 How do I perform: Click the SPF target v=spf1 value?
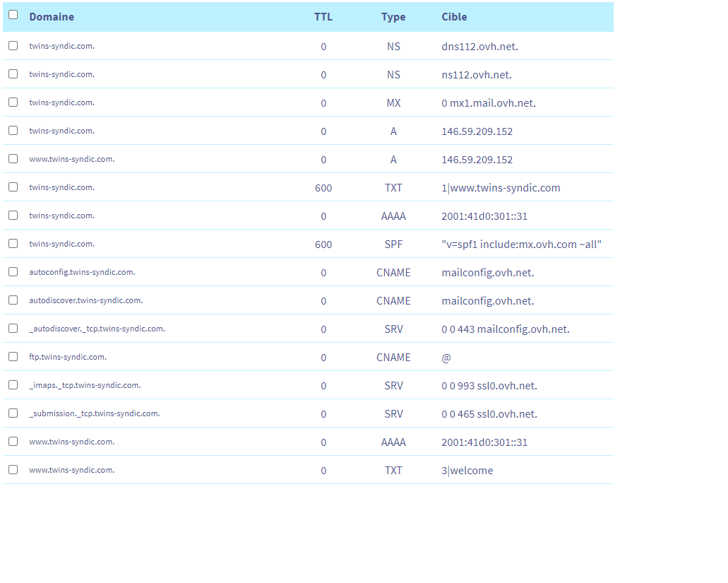(521, 245)
